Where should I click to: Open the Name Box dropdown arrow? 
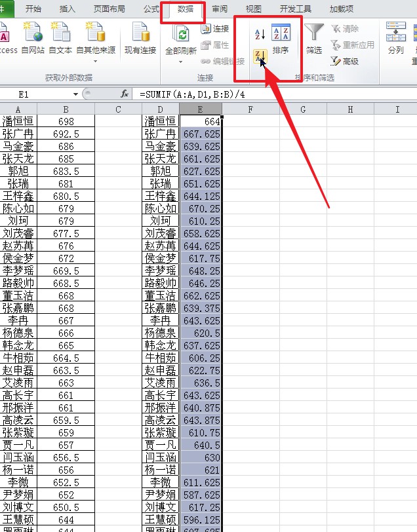pyautogui.click(x=75, y=94)
